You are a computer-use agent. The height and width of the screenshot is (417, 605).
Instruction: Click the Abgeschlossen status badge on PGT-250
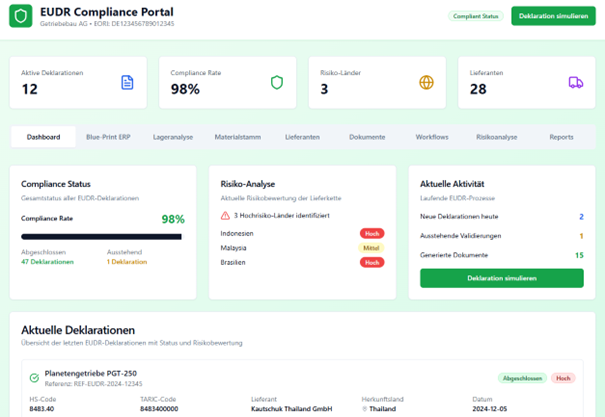(522, 378)
